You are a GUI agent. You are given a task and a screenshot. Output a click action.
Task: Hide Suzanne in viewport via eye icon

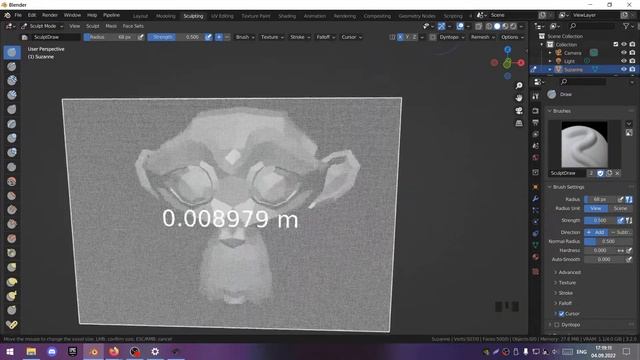click(x=624, y=69)
